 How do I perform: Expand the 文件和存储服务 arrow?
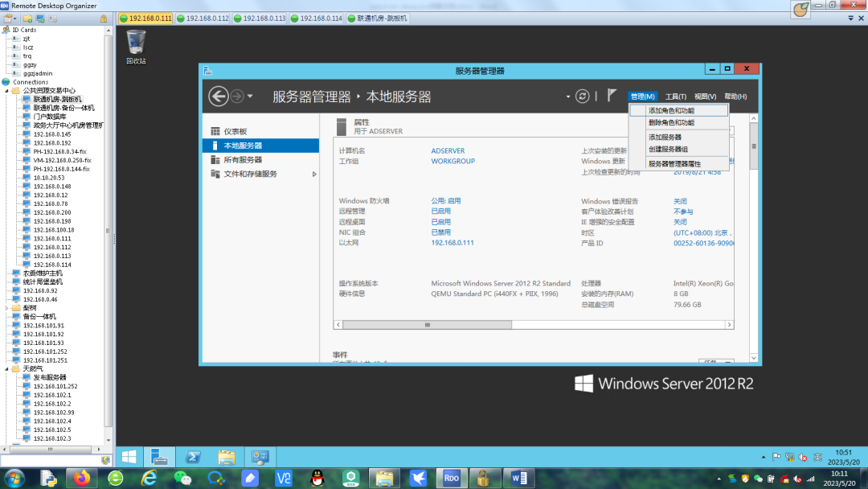click(x=314, y=174)
